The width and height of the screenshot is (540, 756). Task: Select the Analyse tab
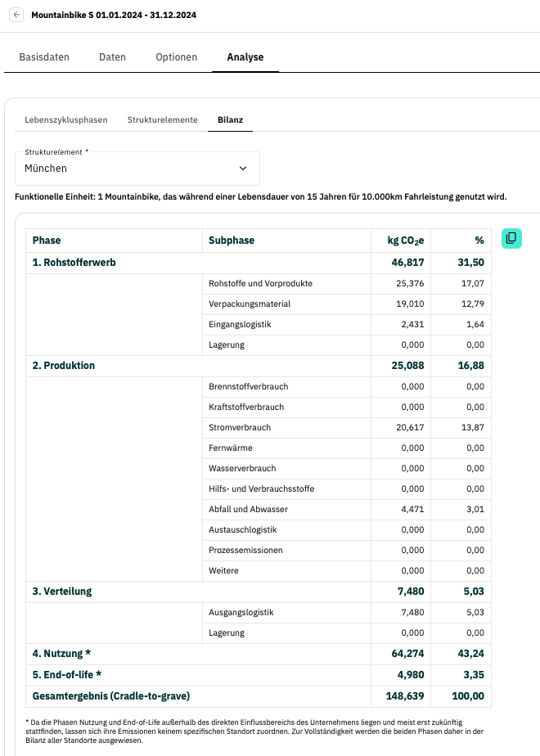245,57
